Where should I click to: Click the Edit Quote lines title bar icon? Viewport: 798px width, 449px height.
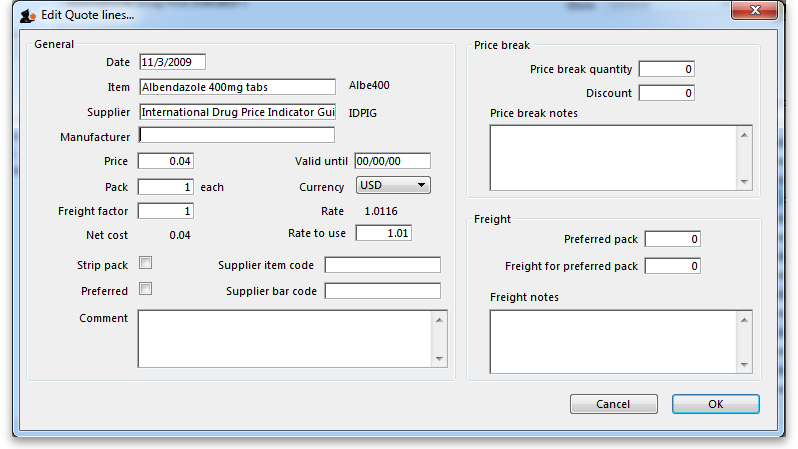27,15
